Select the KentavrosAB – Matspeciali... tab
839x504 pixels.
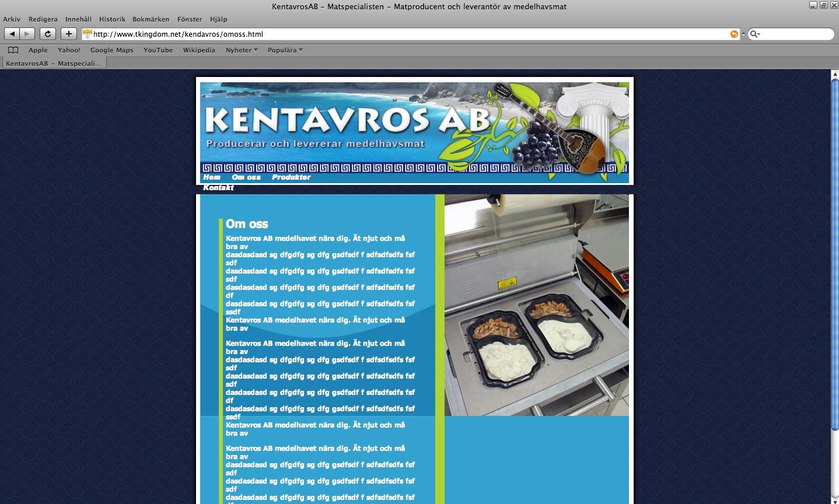[54, 64]
